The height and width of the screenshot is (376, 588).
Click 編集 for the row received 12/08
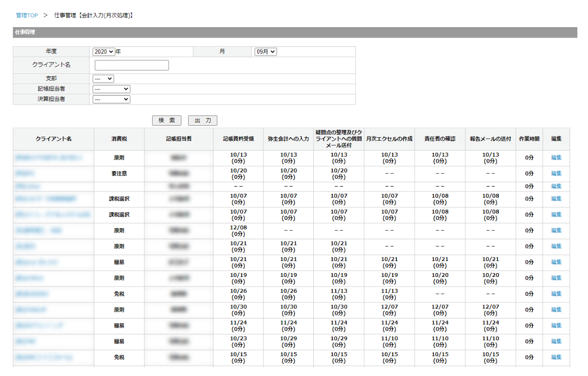coord(556,231)
